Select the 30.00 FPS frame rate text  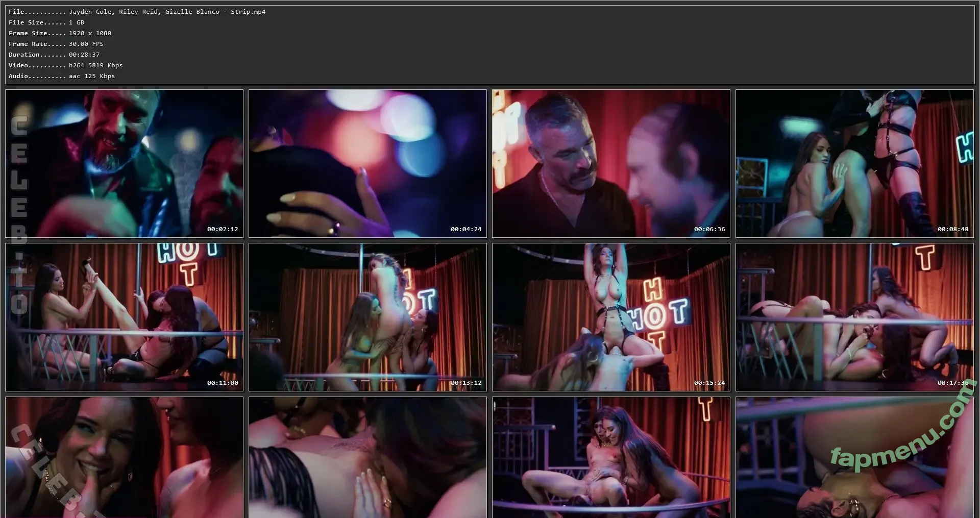click(86, 44)
